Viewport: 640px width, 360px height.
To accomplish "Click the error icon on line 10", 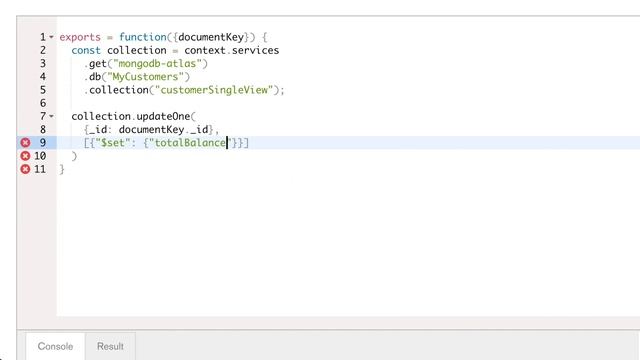I will click(x=25, y=156).
